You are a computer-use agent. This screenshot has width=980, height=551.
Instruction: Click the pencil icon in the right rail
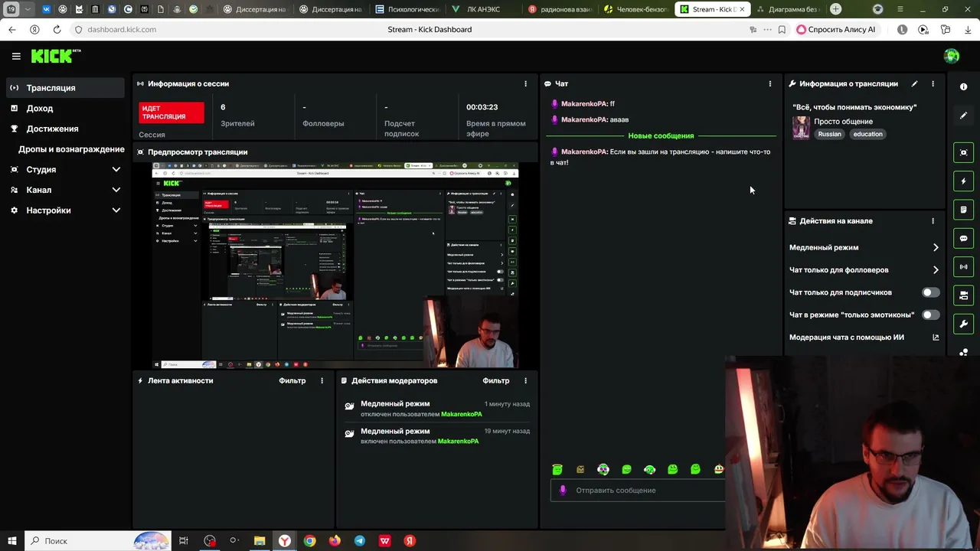click(964, 116)
